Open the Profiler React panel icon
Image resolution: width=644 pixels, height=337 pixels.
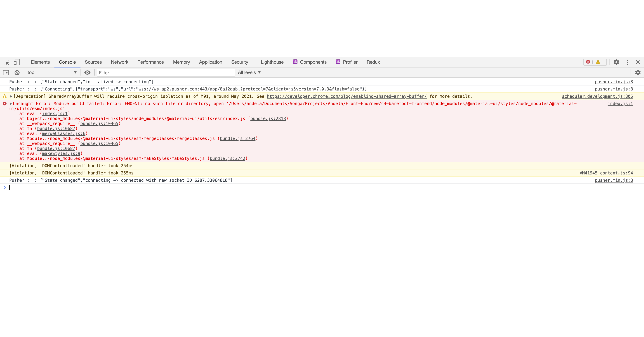338,62
